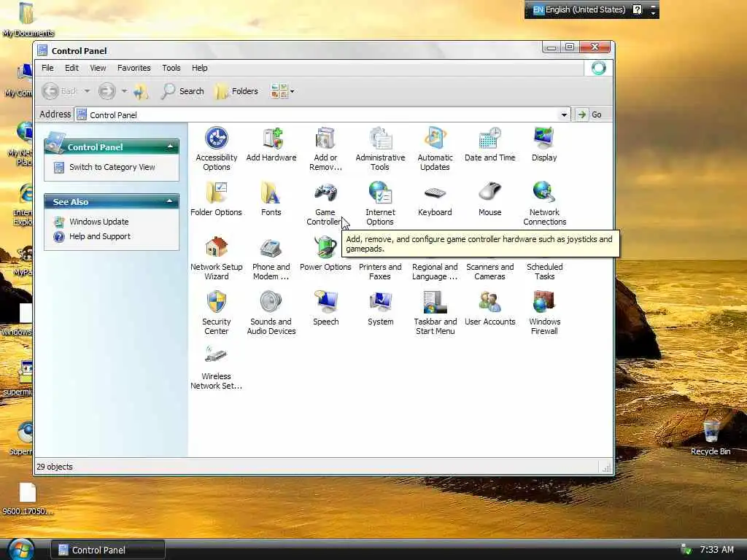The image size is (747, 560).
Task: Open Internet Options
Action: coord(380,203)
